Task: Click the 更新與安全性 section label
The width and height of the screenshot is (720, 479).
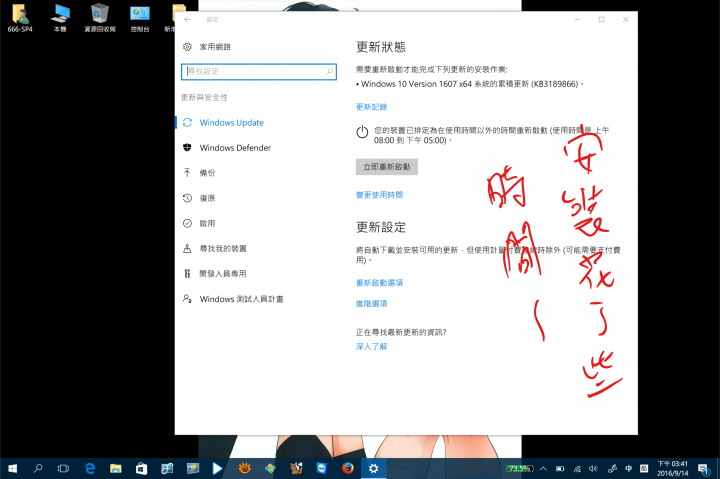Action: (204, 97)
